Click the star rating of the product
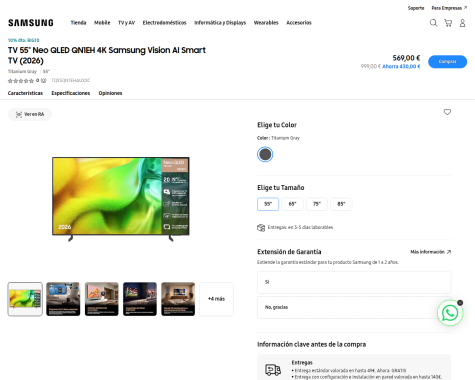Viewport: 475px width, 380px height. (x=21, y=81)
